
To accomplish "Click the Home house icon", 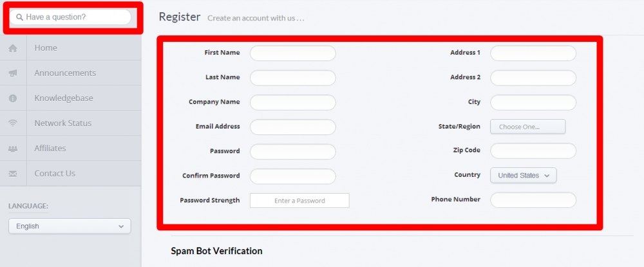I will click(x=13, y=48).
